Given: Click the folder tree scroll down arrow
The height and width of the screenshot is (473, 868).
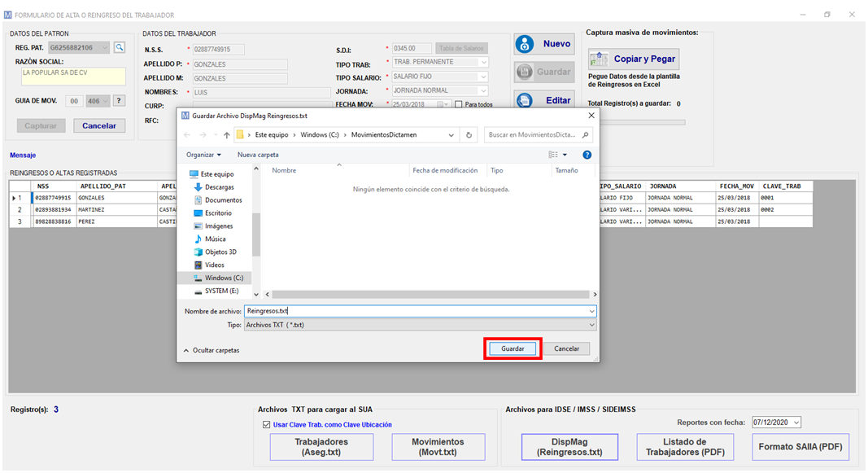Looking at the screenshot, I should pyautogui.click(x=255, y=295).
